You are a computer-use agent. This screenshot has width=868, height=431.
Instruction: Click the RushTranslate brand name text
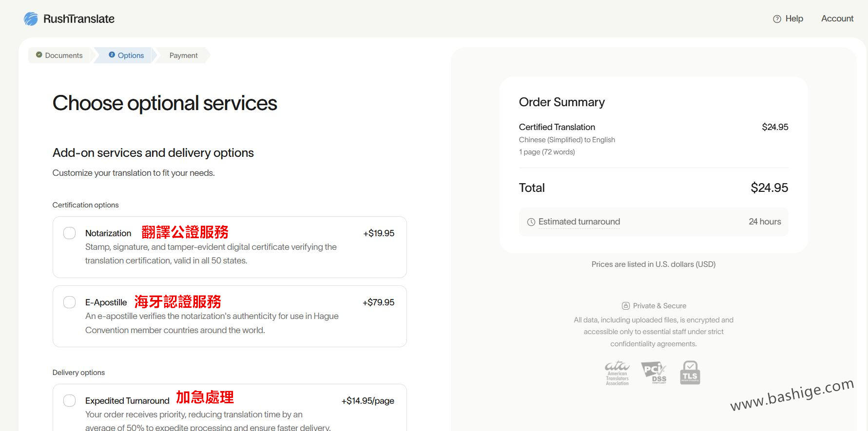[x=79, y=19]
